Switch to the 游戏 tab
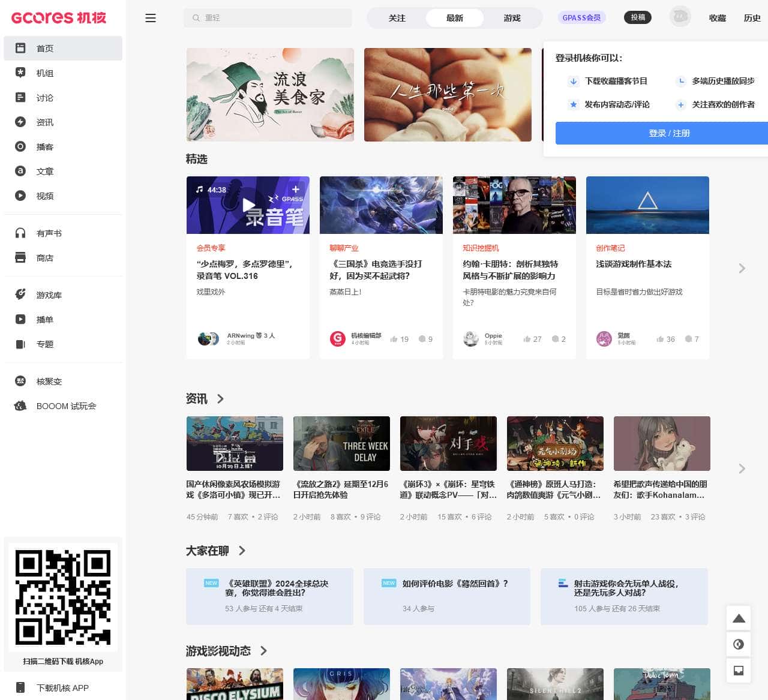The image size is (768, 700). [512, 18]
